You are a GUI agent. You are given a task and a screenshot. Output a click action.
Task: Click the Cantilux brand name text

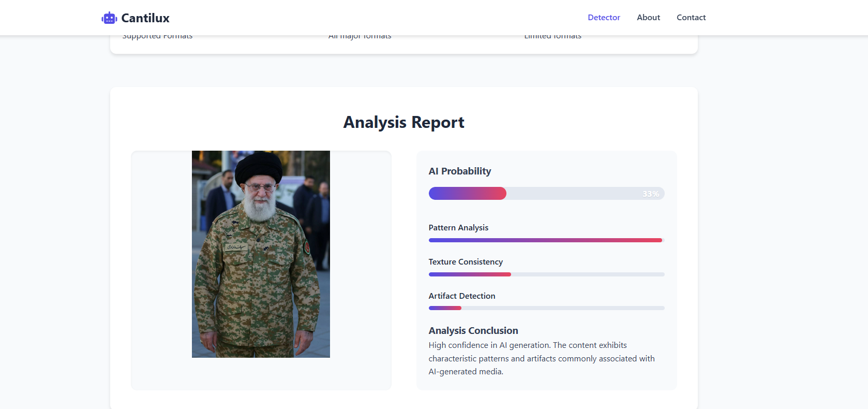pos(145,18)
